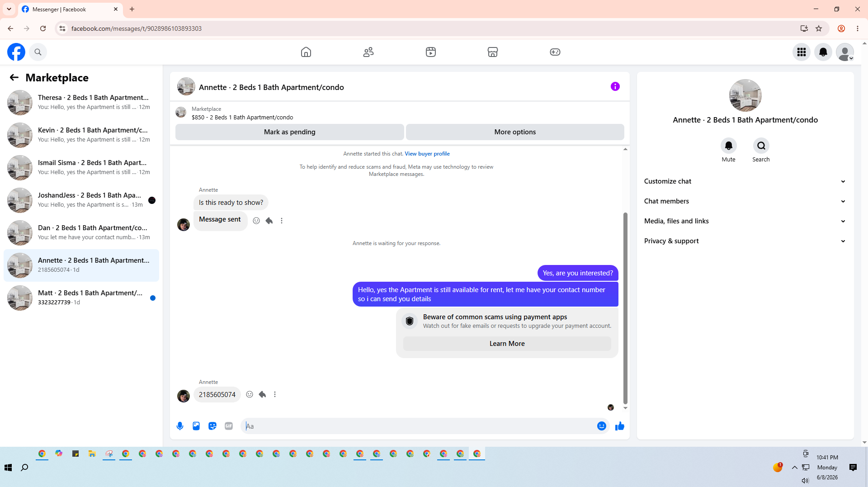The height and width of the screenshot is (487, 868).
Task: Open the File Explorer taskbar icon
Action: (x=92, y=454)
